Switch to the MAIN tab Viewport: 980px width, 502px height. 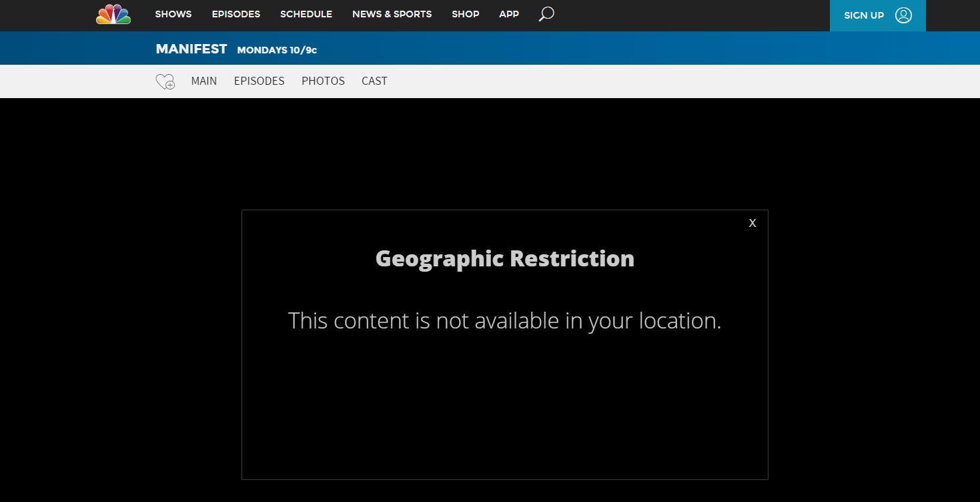coord(204,81)
